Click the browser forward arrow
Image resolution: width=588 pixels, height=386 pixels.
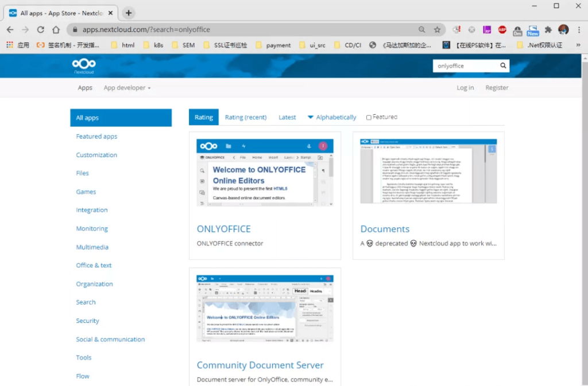[x=25, y=30]
